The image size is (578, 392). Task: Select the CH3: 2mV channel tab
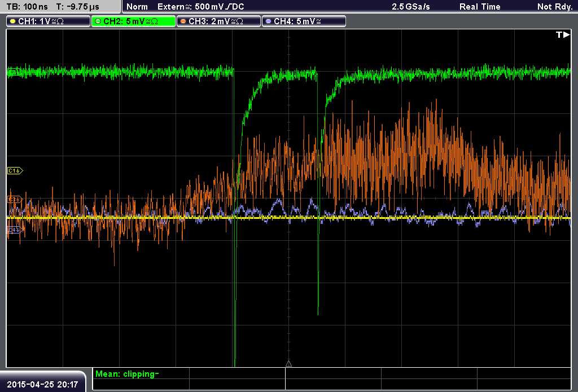pos(218,21)
